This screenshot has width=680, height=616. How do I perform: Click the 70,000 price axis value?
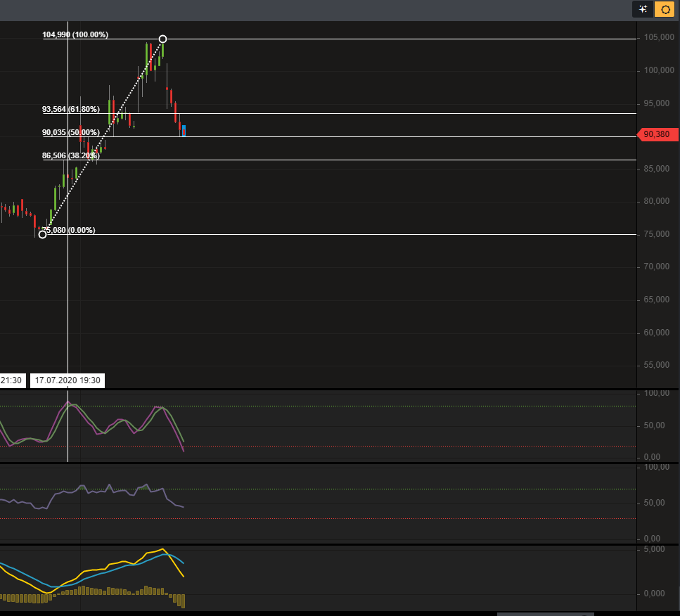click(657, 267)
